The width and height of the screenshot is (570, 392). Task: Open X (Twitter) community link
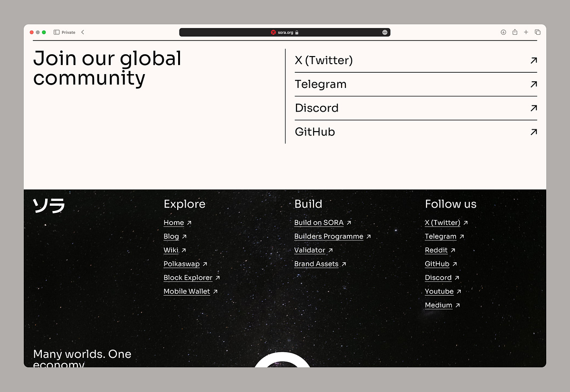pyautogui.click(x=323, y=60)
